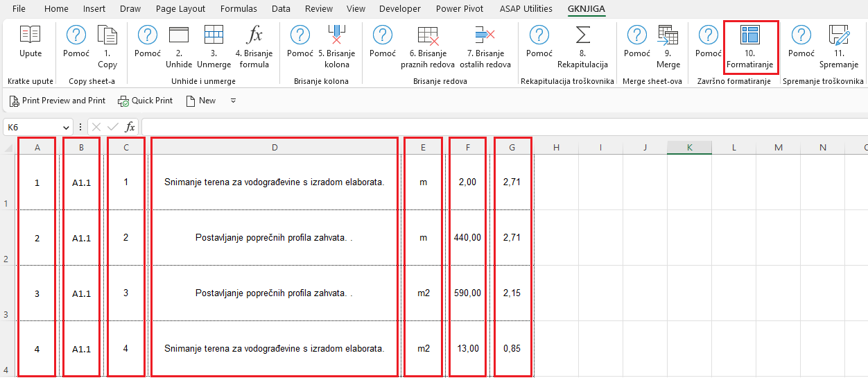Run the 2. Unhide command
Viewport: 868px width, 378px height.
179,35
